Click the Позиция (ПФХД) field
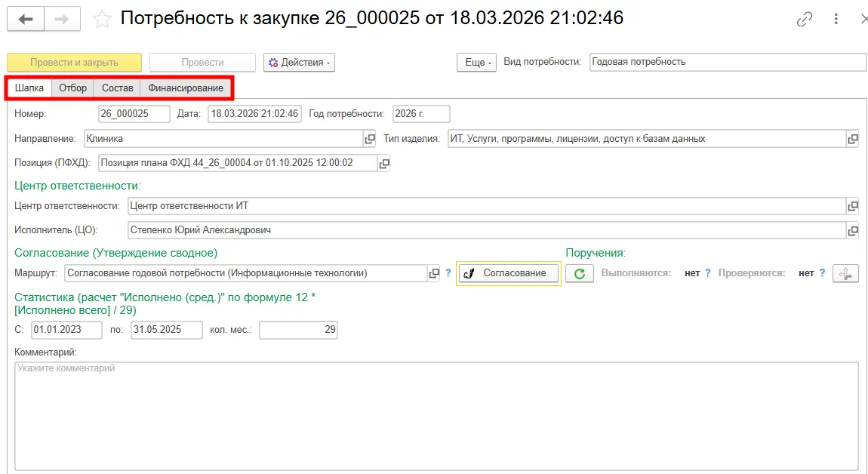868x474 pixels. [x=238, y=163]
